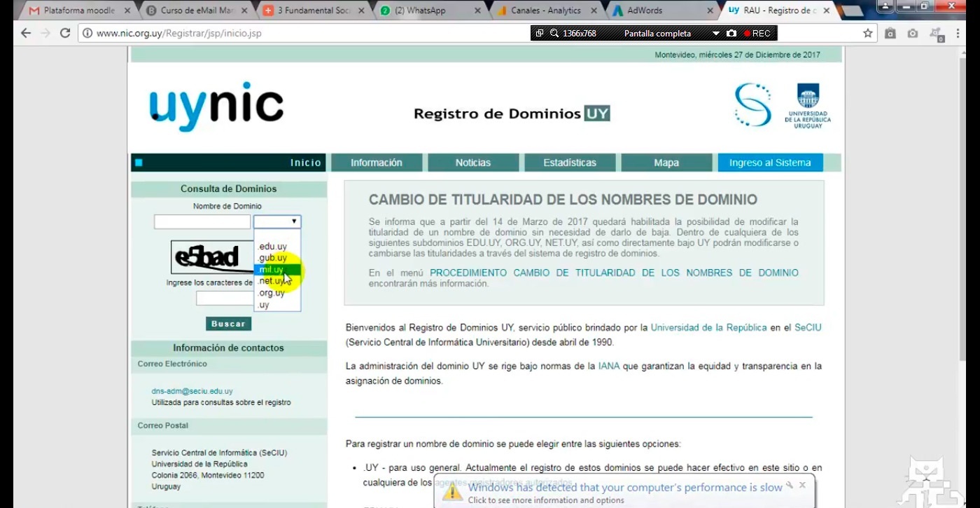Click the Buscar button
The image size is (980, 508).
point(228,324)
